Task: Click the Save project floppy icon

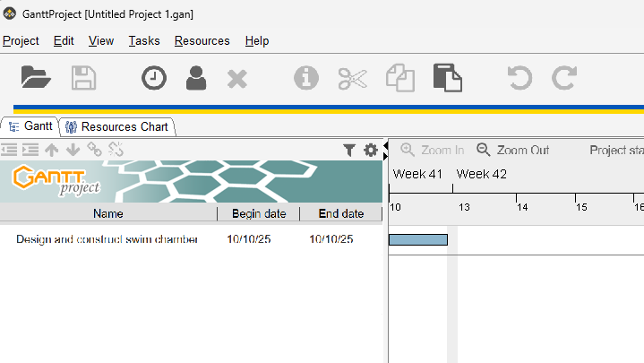Action: coord(84,78)
